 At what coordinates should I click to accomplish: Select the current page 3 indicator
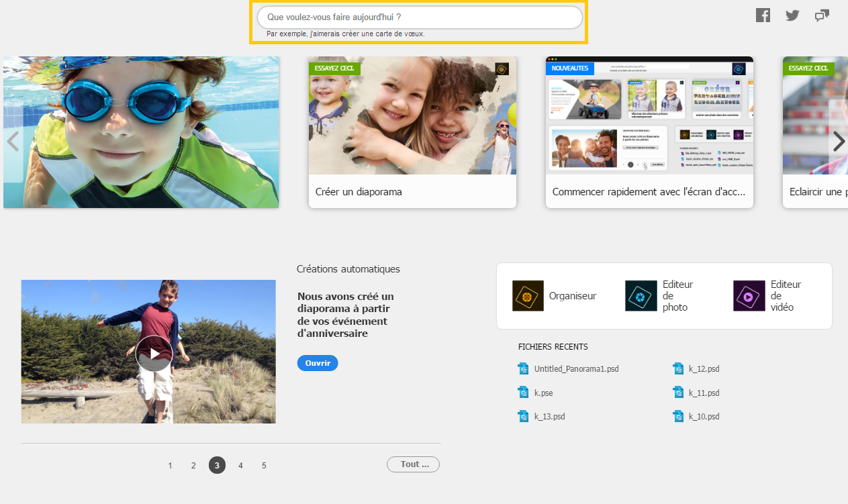(217, 465)
